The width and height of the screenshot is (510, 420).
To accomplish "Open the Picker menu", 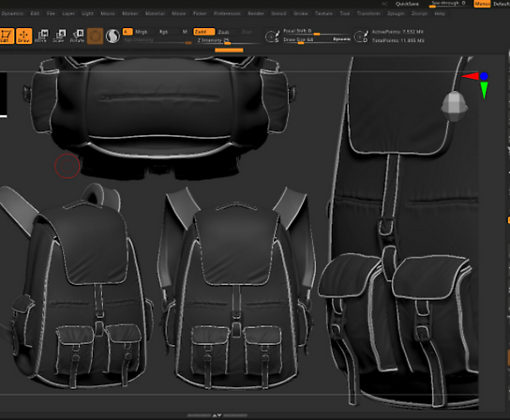I will (200, 13).
